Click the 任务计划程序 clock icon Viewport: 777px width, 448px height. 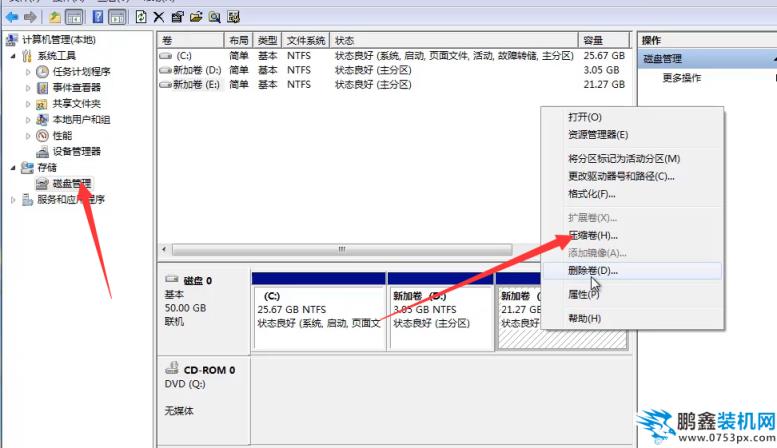point(43,72)
